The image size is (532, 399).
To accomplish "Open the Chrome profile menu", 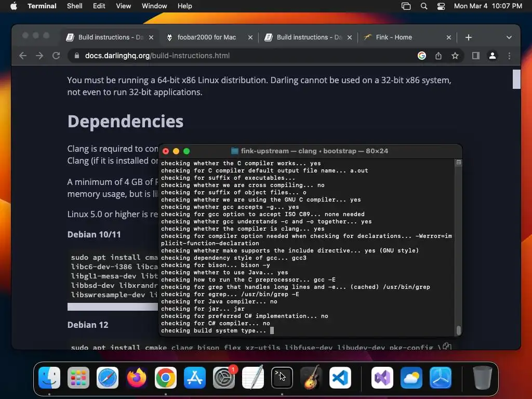I will (493, 56).
